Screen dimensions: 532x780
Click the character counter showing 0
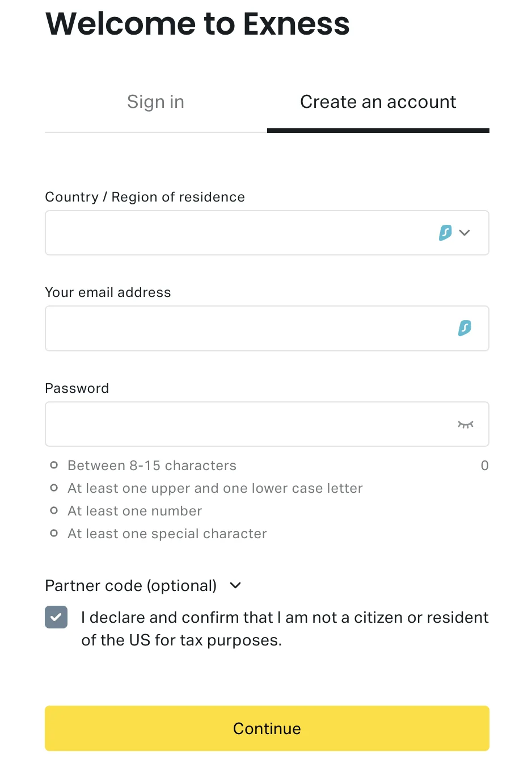coord(484,465)
